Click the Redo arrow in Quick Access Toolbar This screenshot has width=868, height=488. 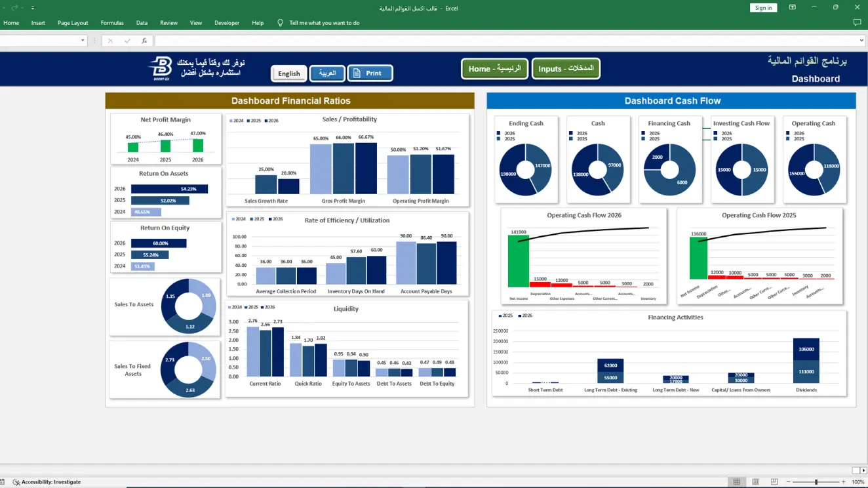pyautogui.click(x=14, y=8)
